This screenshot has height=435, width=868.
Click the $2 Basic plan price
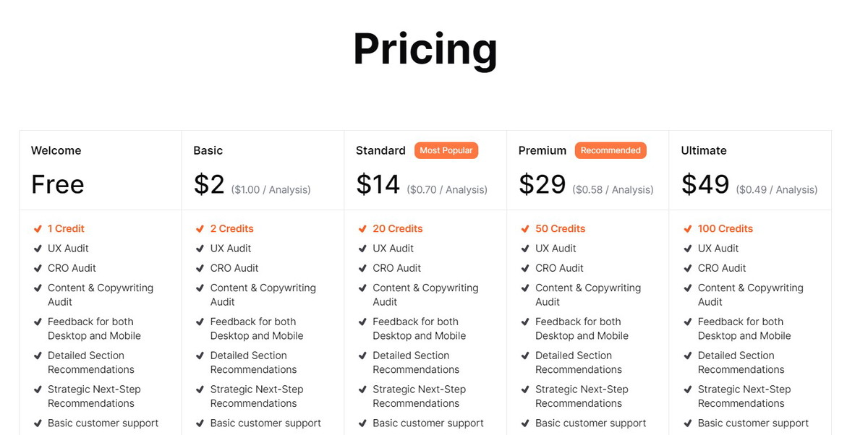[x=209, y=184]
